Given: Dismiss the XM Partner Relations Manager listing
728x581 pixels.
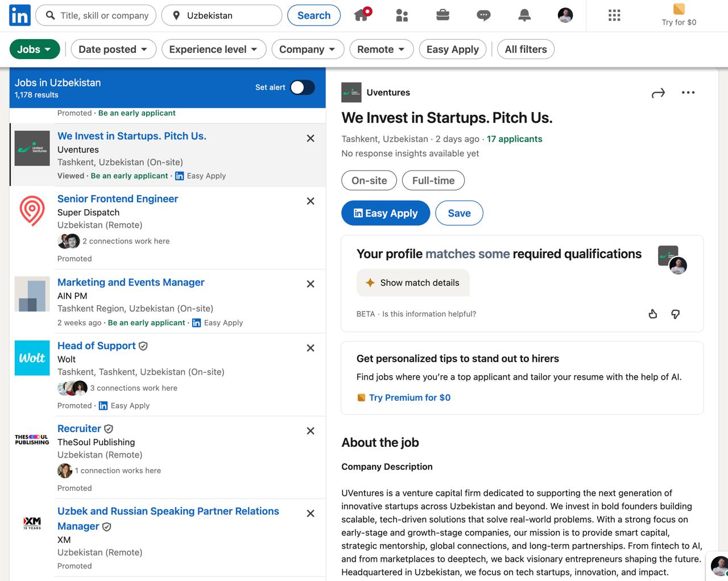Looking at the screenshot, I should pos(311,513).
